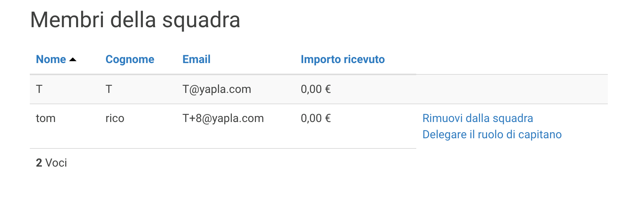Image resolution: width=644 pixels, height=207 pixels.
Task: Select Delegare il ruolo di capitano
Action: coord(492,134)
